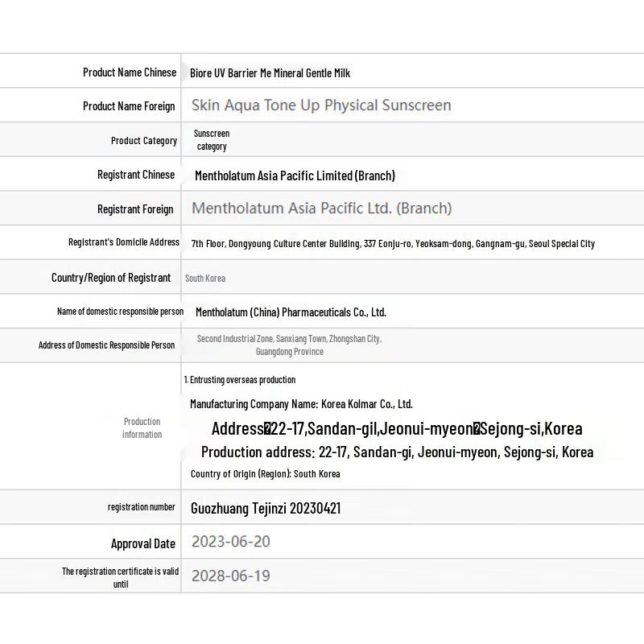
Task: Click the certificate validity date 2028-06-19
Action: (x=230, y=576)
